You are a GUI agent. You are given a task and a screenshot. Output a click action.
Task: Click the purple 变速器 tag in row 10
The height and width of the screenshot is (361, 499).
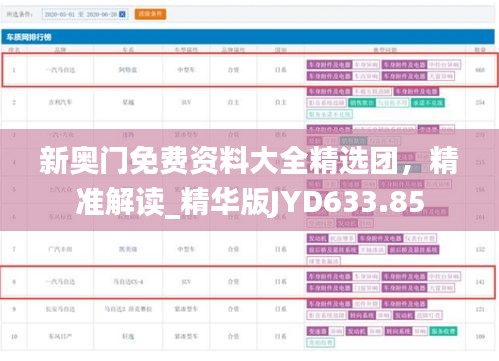[x=318, y=331]
